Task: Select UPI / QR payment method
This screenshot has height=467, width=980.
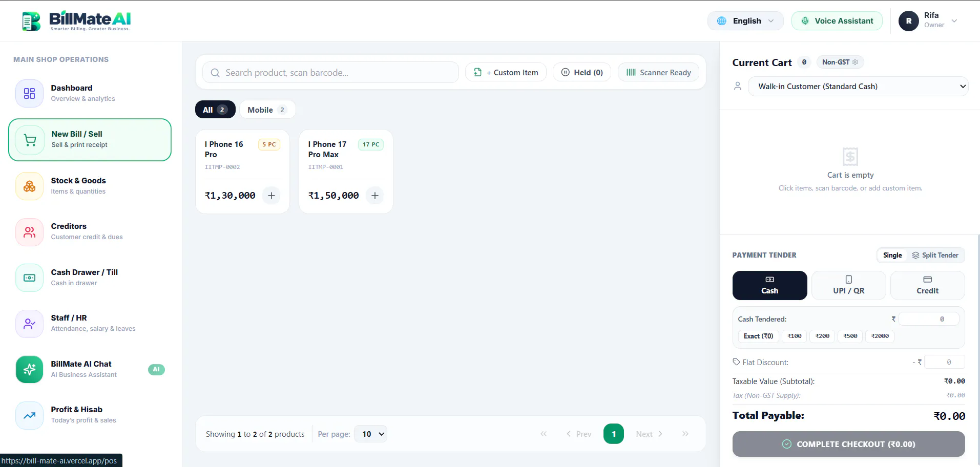Action: 848,285
